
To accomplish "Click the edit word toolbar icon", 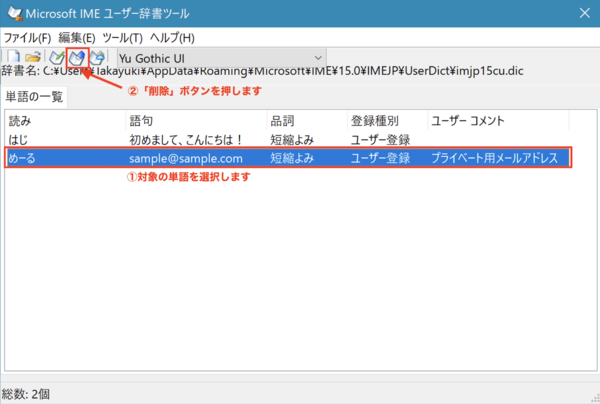I will [98, 57].
